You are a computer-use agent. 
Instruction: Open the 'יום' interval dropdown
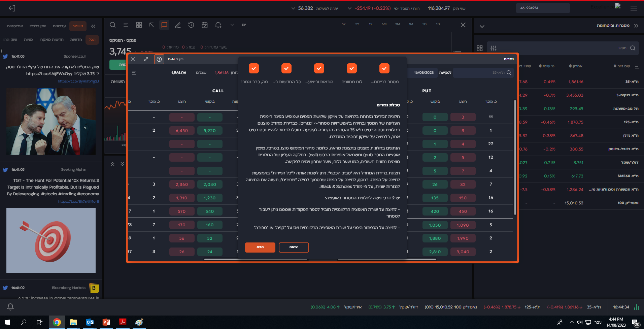click(232, 25)
